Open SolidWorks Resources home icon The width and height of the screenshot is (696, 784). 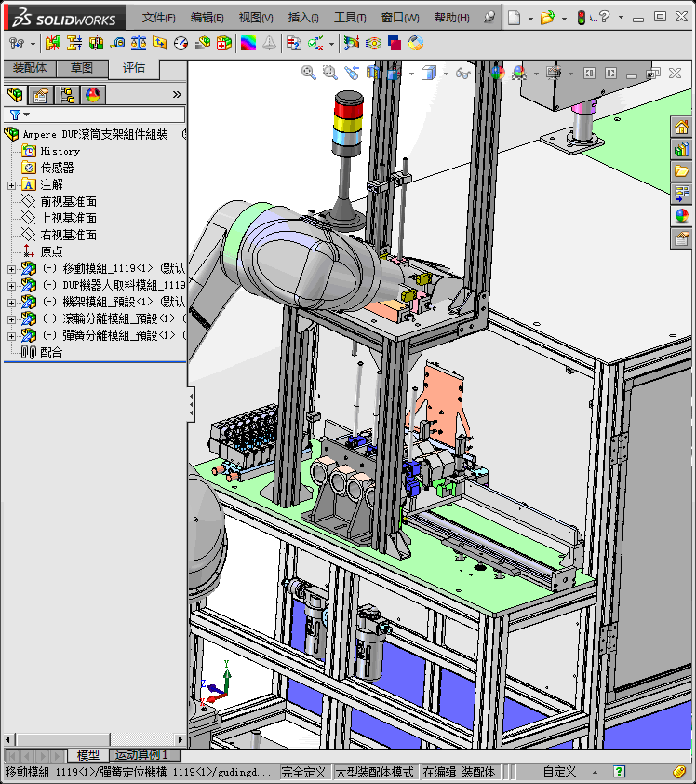click(682, 127)
